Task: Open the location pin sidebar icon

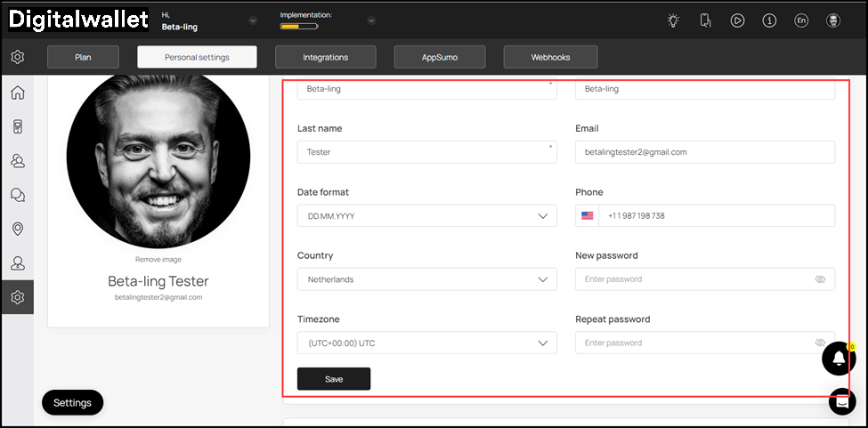Action: (17, 229)
